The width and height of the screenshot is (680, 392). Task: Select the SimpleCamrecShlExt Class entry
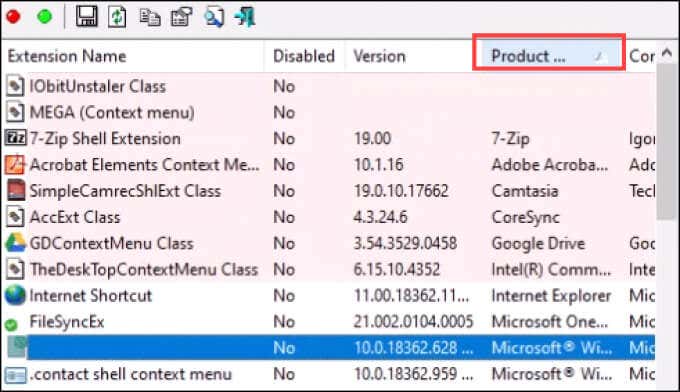click(125, 191)
